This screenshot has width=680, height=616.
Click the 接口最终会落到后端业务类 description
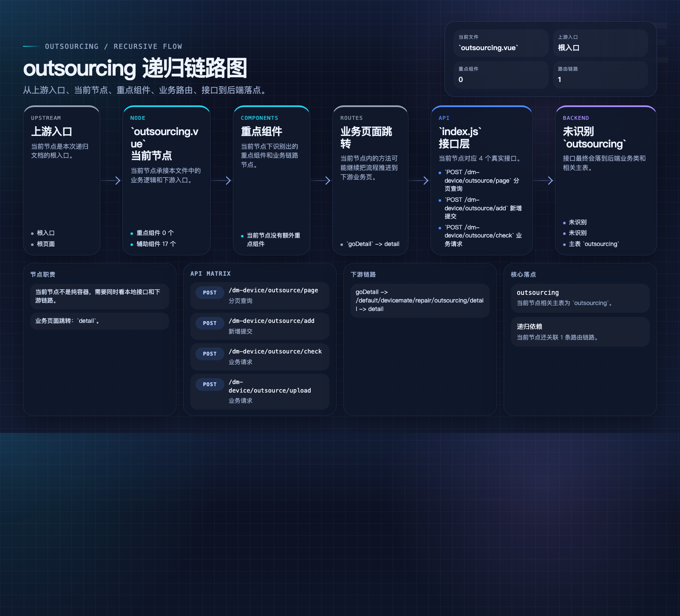tap(604, 163)
